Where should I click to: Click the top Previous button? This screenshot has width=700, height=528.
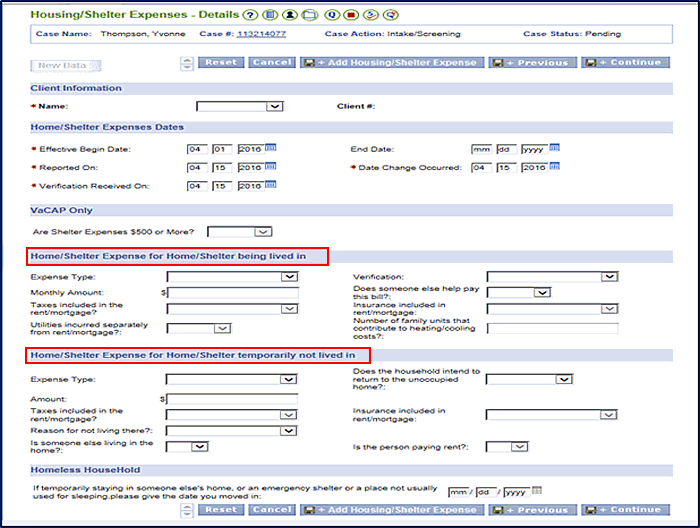(533, 62)
